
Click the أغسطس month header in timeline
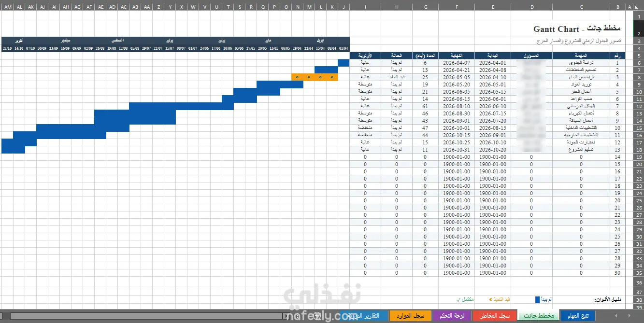117,41
